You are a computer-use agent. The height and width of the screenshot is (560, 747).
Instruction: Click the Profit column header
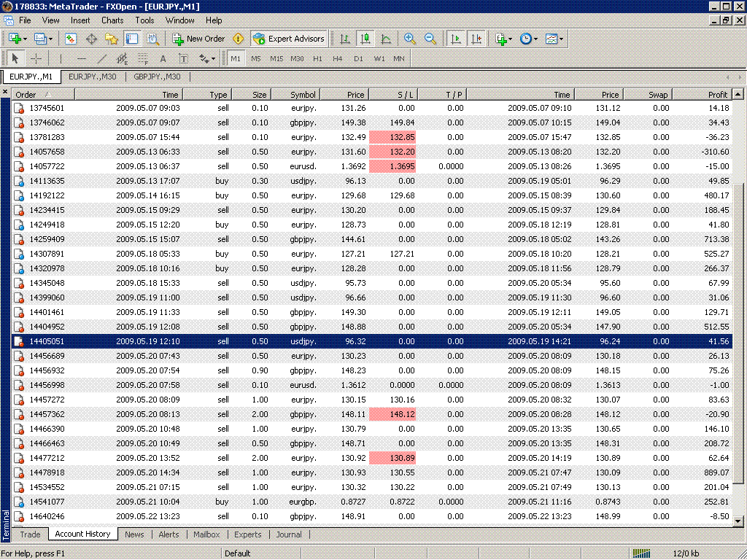702,94
